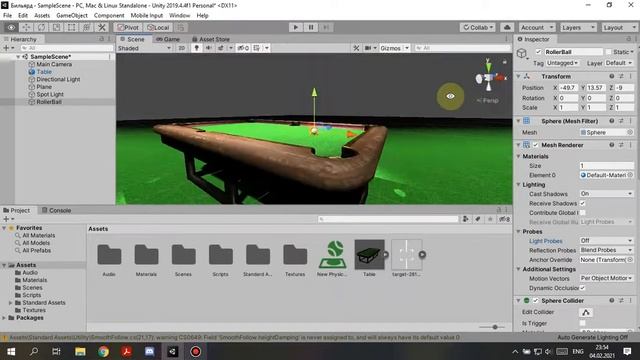
Task: Select Table in Hierarchy
Action: coord(44,72)
